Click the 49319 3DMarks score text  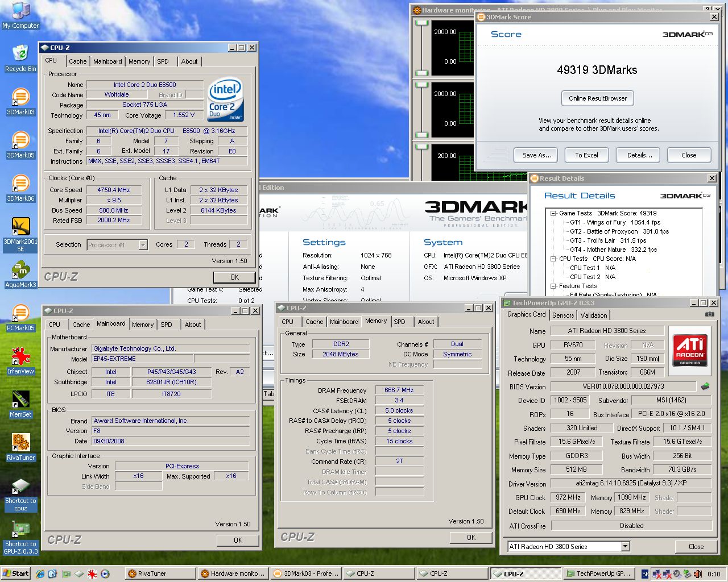[x=597, y=70]
